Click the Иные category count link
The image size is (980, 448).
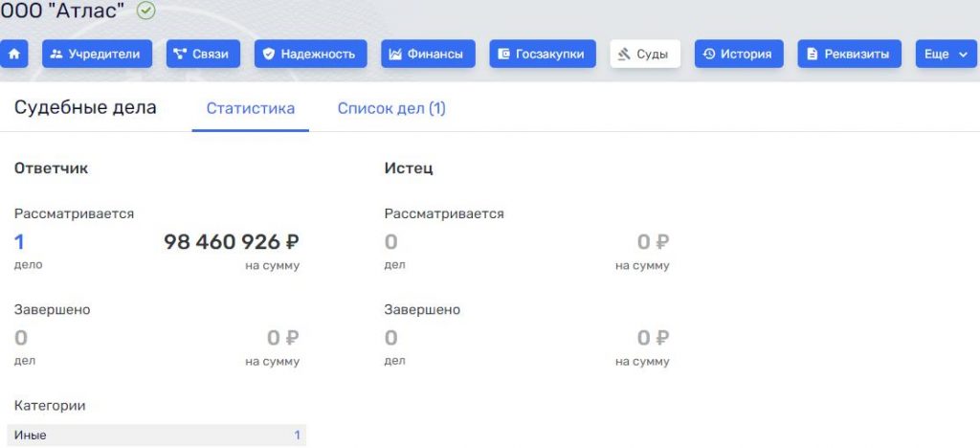[x=297, y=436]
